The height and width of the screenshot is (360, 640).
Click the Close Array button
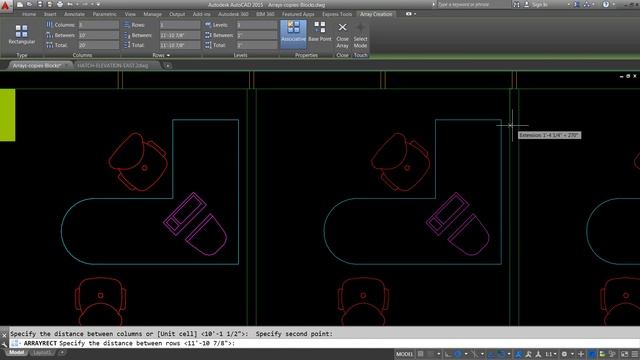[x=342, y=35]
